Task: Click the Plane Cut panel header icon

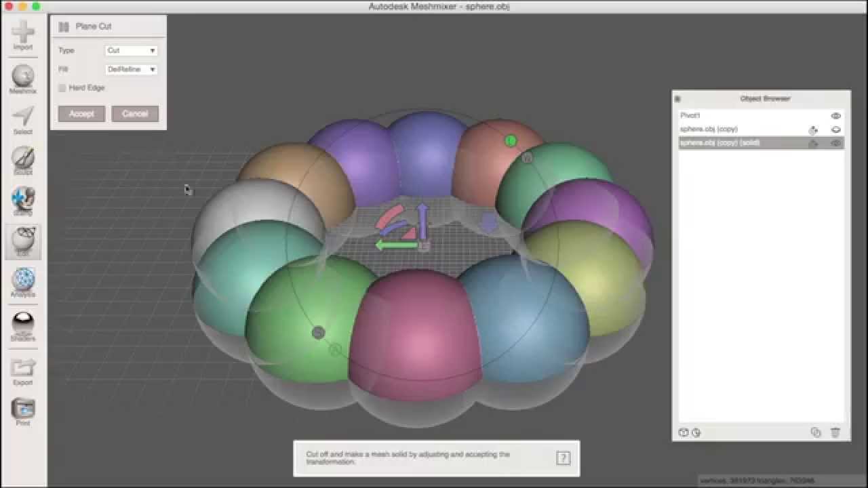Action: pyautogui.click(x=64, y=26)
